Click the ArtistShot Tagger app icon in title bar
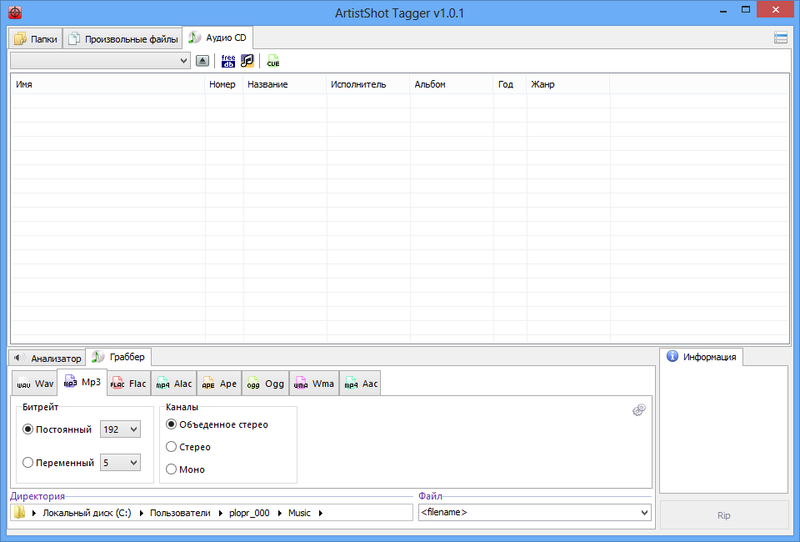The height and width of the screenshot is (542, 800). pyautogui.click(x=15, y=12)
